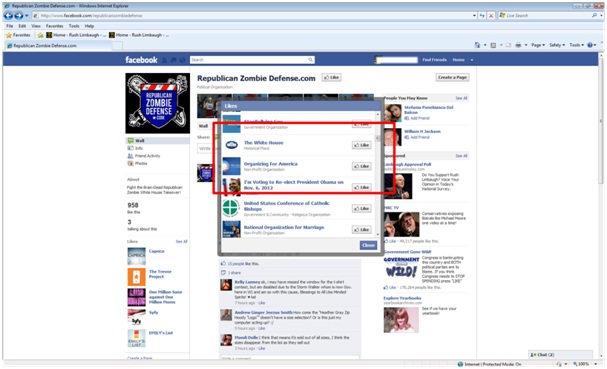Image resolution: width=607 pixels, height=369 pixels.
Task: Click the Stop loading X icon
Action: (x=491, y=15)
